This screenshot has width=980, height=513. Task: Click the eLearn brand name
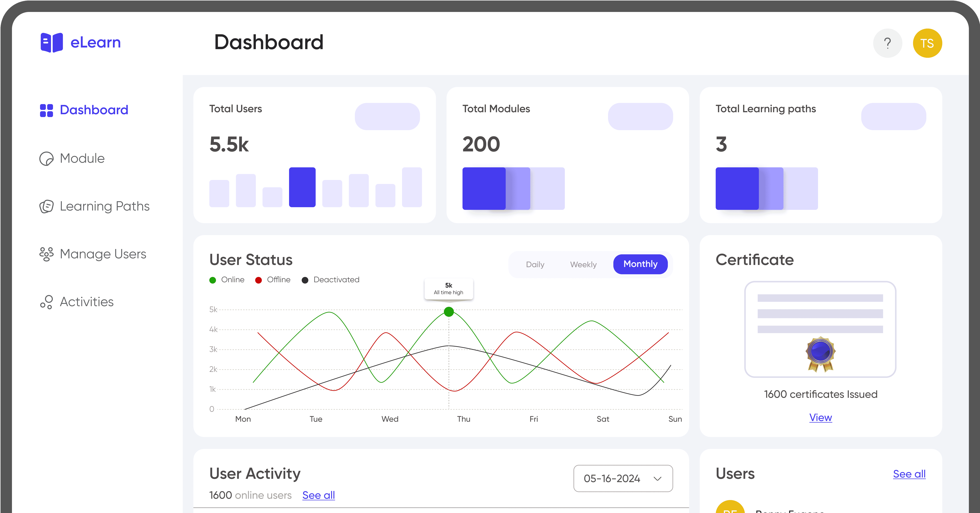coord(96,43)
